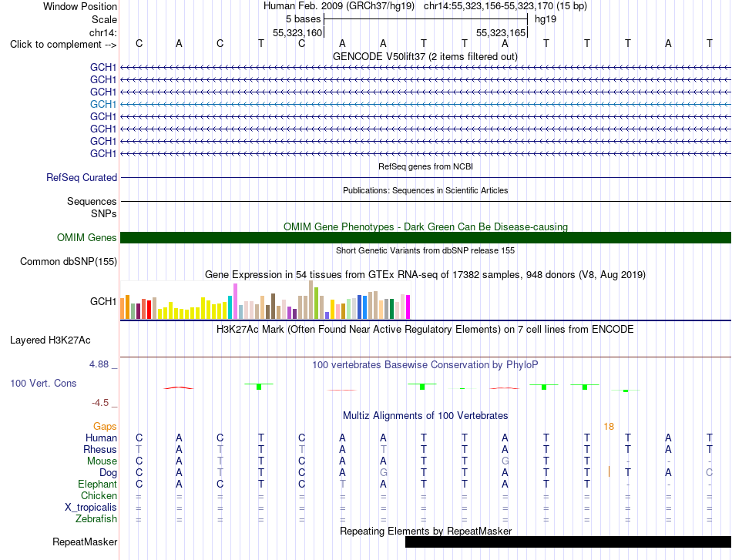This screenshot has height=560, width=732.
Task: Click the green PhyloP conservation peak at the first T
Action: [x=259, y=387]
